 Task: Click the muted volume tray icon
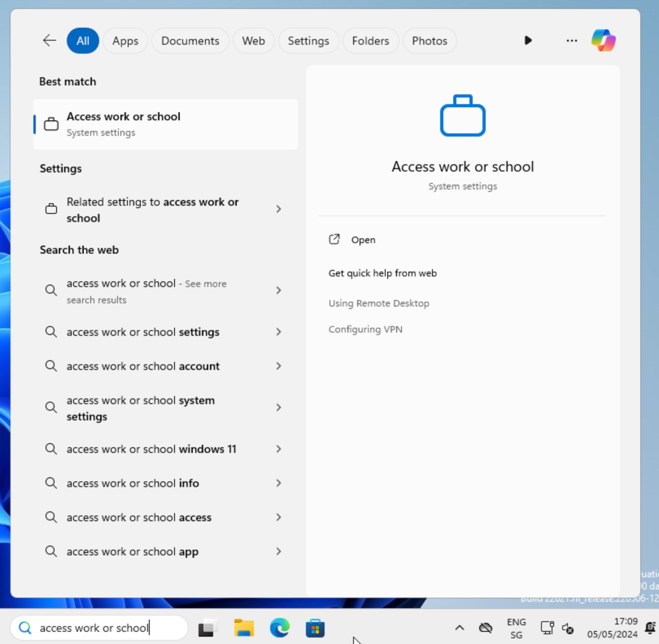[567, 628]
